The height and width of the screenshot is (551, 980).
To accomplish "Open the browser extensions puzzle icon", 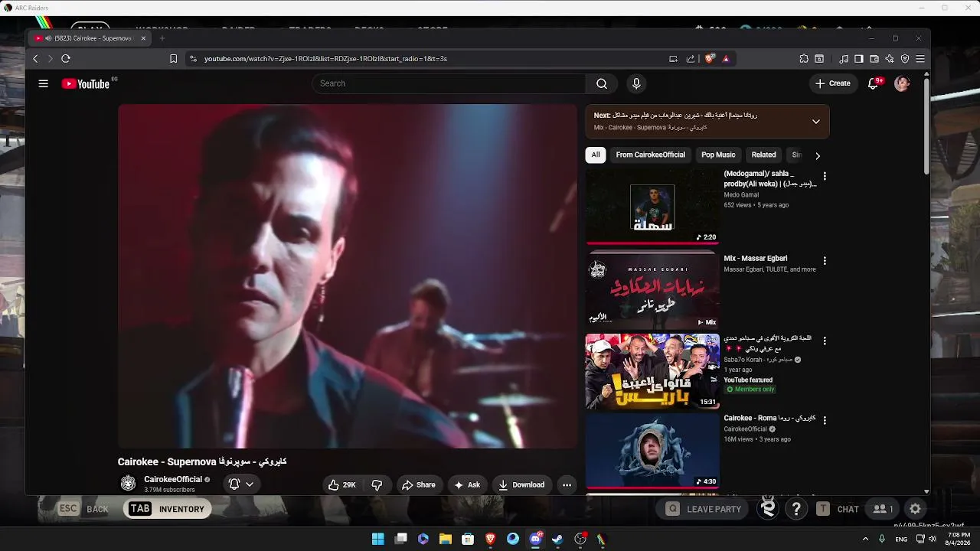I will (x=804, y=59).
